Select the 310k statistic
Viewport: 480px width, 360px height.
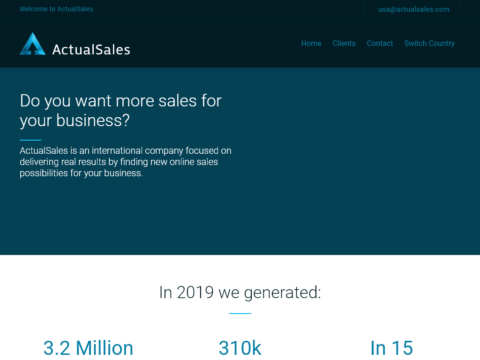coord(240,348)
